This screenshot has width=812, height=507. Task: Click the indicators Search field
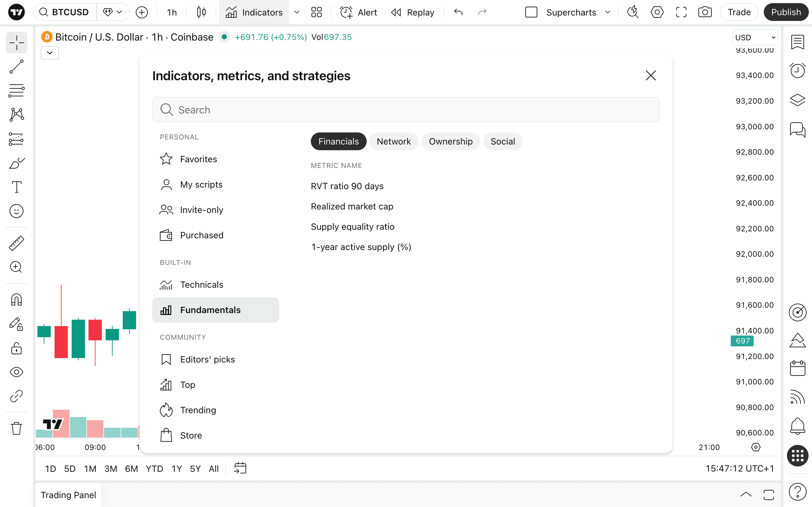click(406, 110)
